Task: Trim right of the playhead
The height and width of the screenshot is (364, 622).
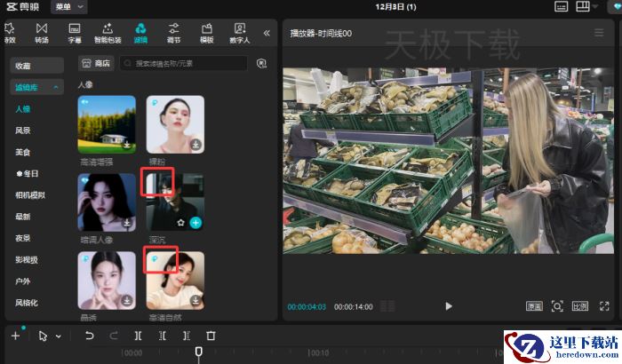Action: (x=187, y=336)
